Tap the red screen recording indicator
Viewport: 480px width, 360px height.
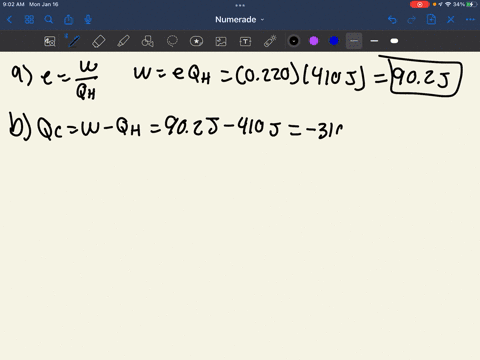click(x=419, y=4)
